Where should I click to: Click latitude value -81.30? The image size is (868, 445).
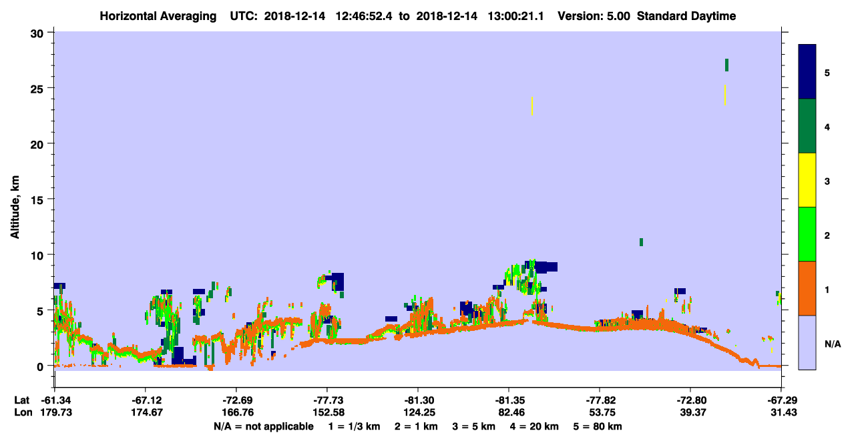point(418,400)
